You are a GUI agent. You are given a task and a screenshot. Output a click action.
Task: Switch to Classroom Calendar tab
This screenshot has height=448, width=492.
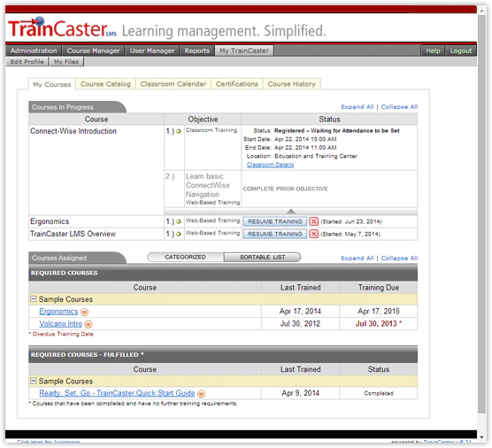point(173,84)
